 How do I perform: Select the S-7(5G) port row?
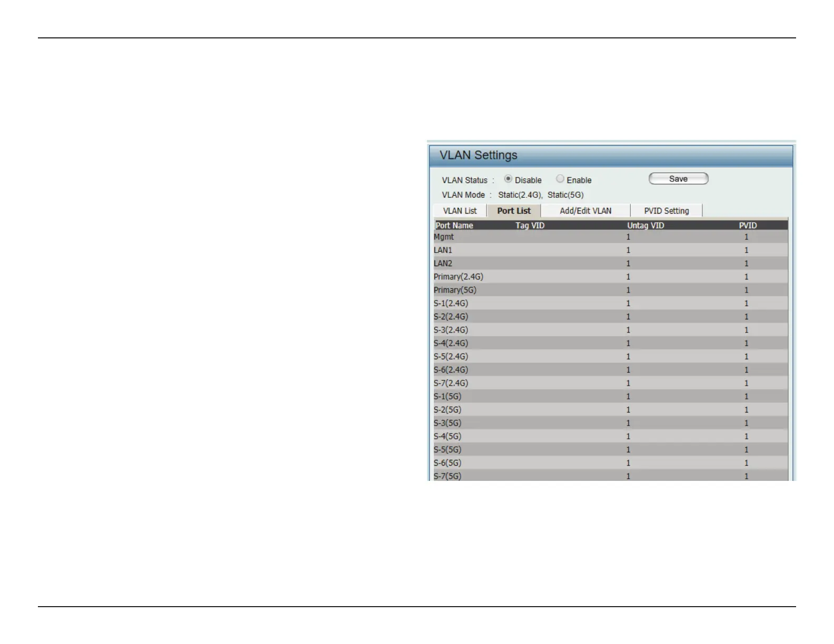tap(611, 476)
